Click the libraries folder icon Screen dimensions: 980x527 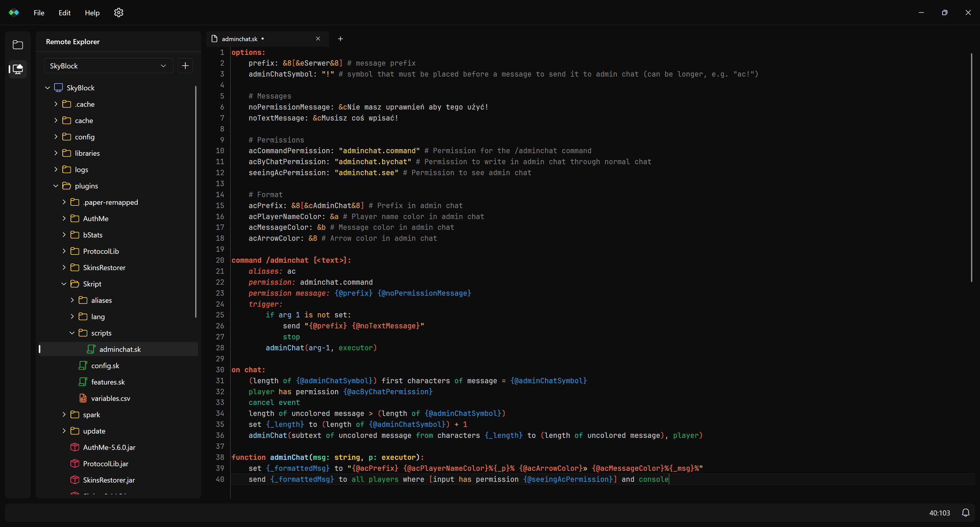pyautogui.click(x=67, y=153)
